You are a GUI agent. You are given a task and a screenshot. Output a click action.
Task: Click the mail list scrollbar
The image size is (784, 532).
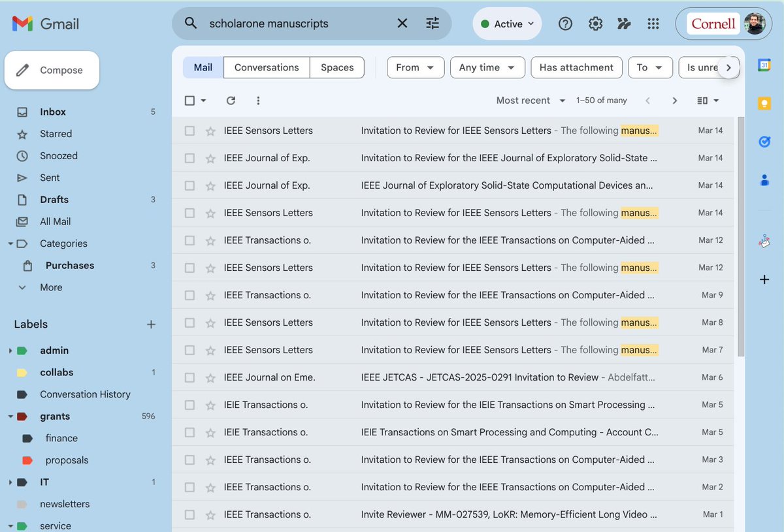tap(740, 236)
